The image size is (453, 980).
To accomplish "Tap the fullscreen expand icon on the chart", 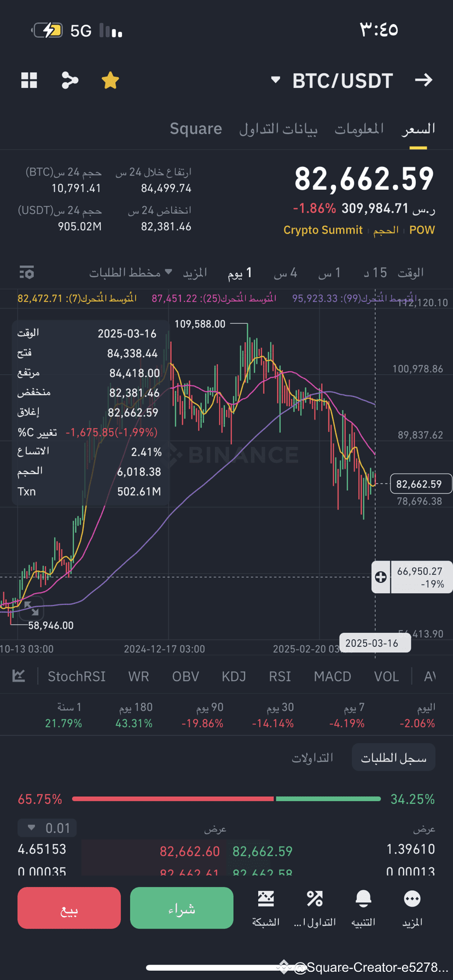I will pos(31,608).
